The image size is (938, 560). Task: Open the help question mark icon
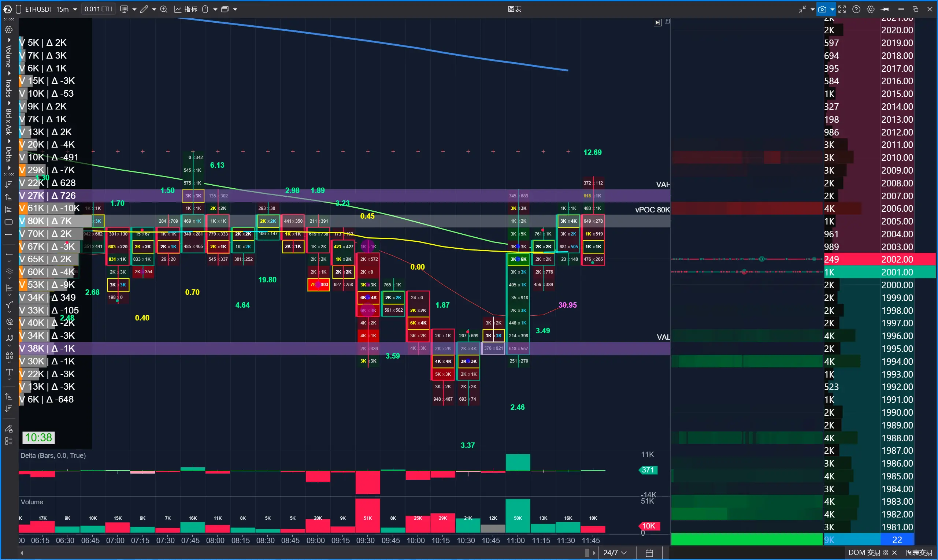coord(856,9)
